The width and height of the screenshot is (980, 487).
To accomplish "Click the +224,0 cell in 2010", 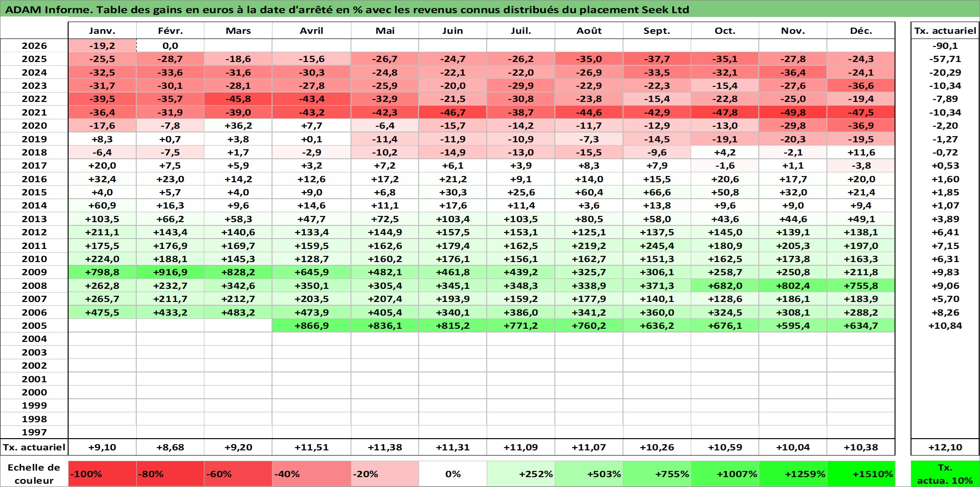I will click(102, 259).
